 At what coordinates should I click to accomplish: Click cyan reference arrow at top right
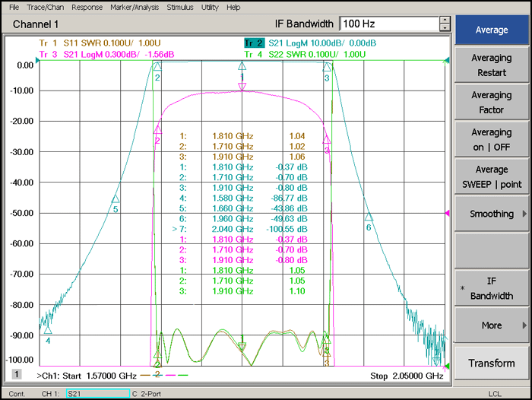click(x=447, y=60)
